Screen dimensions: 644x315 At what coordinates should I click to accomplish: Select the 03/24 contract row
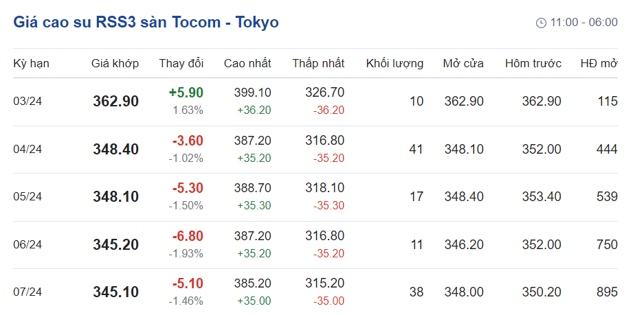pos(27,102)
